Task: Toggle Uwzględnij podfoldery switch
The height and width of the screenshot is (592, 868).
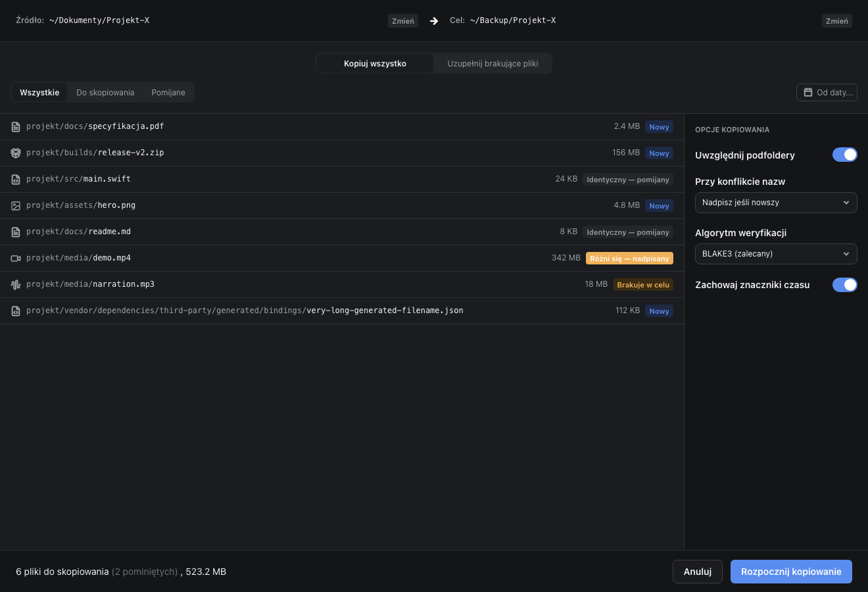Action: pos(845,155)
